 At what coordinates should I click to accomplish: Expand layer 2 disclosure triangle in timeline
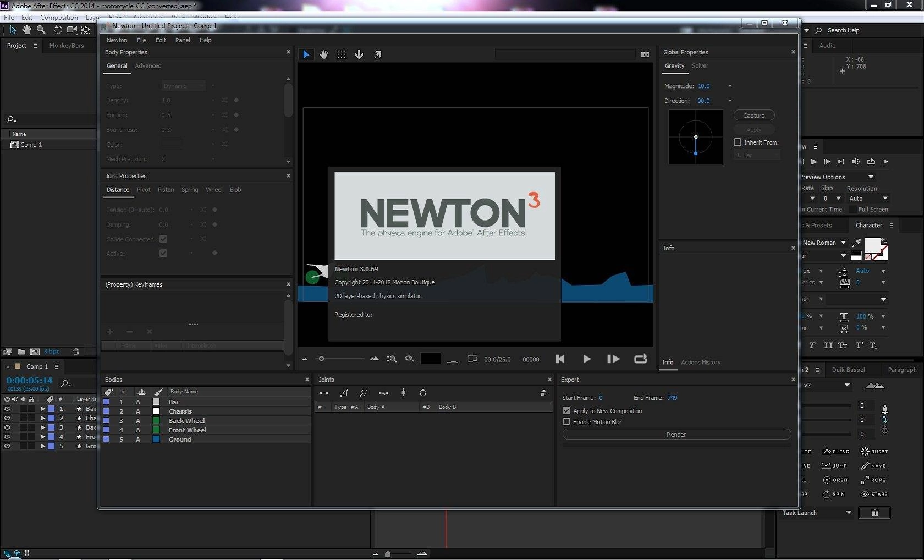(43, 418)
